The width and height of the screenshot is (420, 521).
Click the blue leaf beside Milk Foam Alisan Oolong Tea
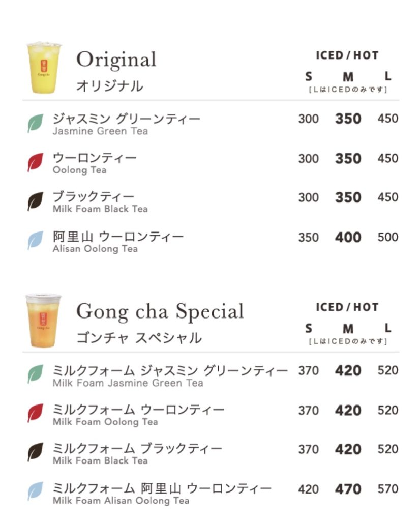35,491
